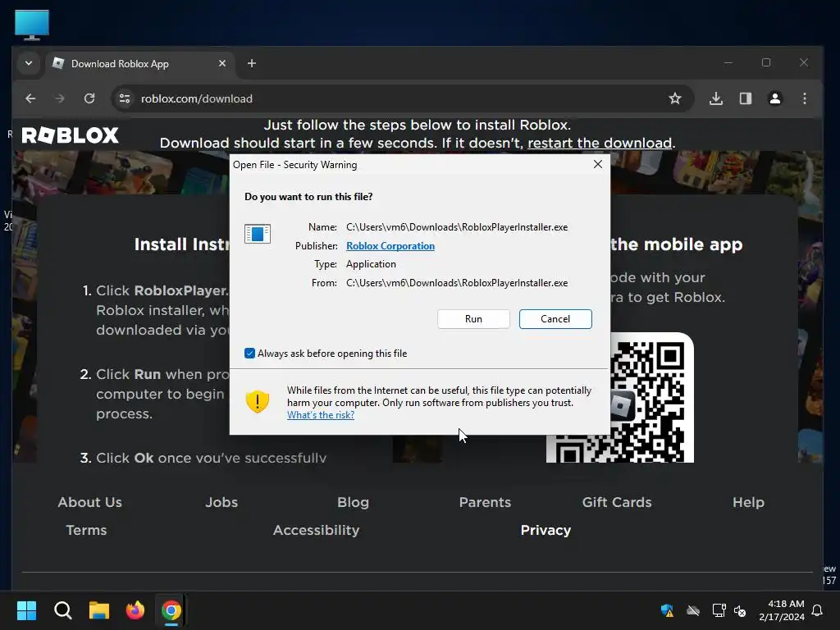The width and height of the screenshot is (840, 630).
Task: Open the clock showing 4:18 AM
Action: point(782,610)
